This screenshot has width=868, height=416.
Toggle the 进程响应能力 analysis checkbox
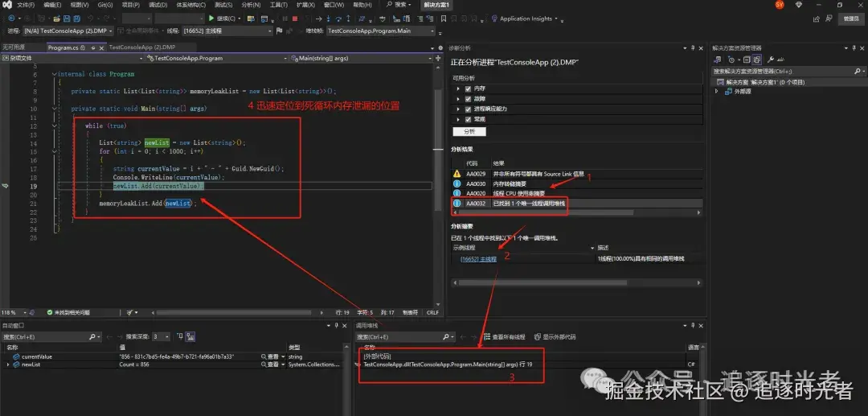(x=468, y=109)
